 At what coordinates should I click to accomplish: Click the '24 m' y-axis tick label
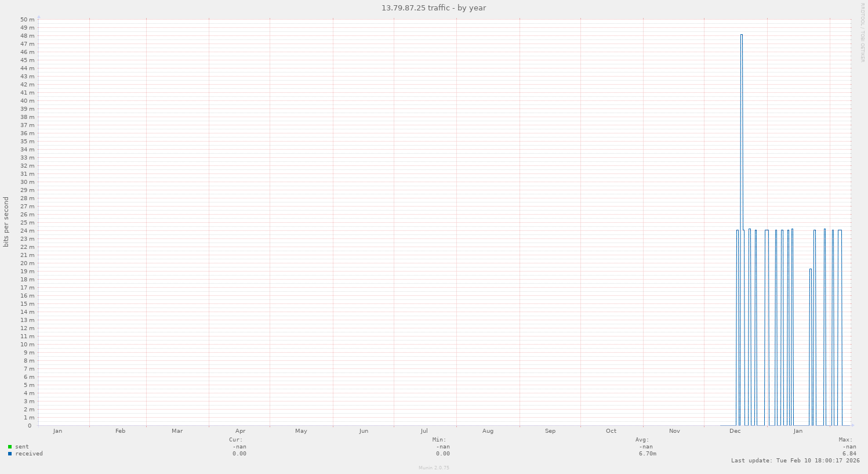point(27,231)
